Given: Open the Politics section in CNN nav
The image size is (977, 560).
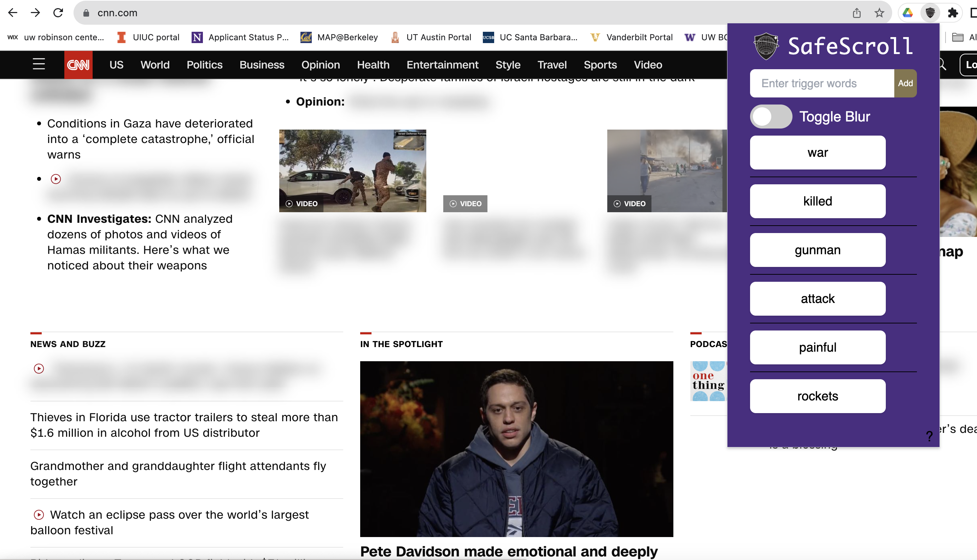Looking at the screenshot, I should click(x=204, y=65).
